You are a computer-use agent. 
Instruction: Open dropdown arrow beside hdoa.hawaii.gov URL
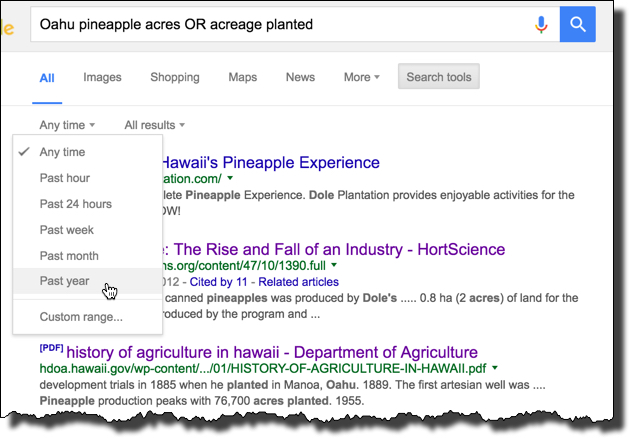tap(495, 368)
